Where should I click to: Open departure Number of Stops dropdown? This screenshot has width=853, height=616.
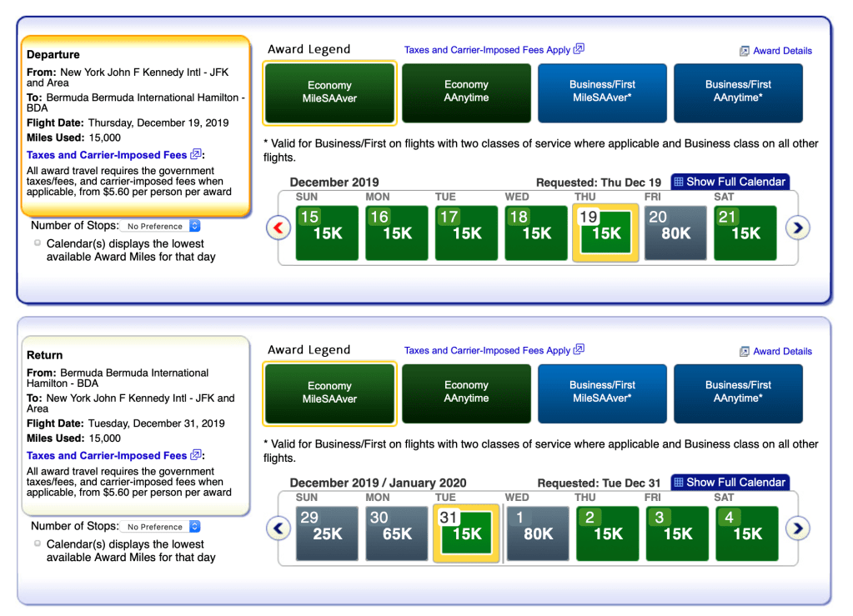159,226
